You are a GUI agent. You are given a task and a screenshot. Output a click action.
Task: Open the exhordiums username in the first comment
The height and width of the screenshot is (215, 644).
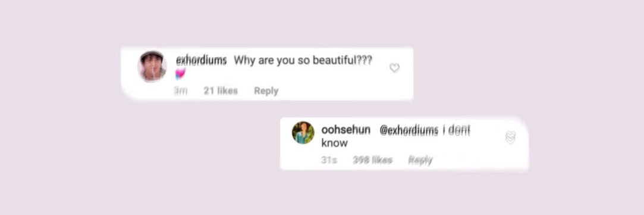point(201,60)
